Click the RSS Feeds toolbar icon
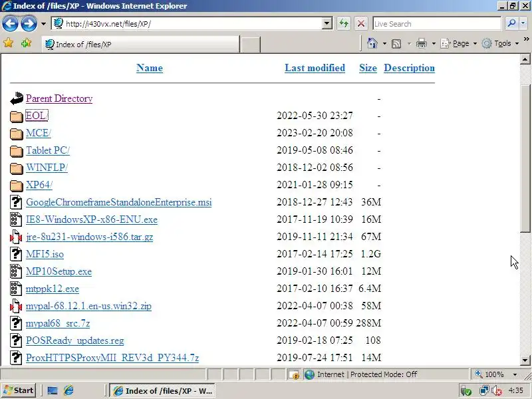 [396, 44]
